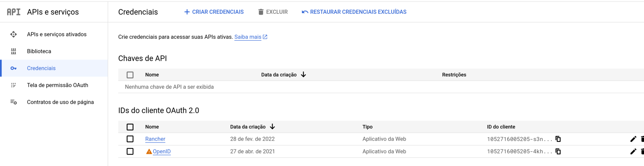The height and width of the screenshot is (166, 644).
Task: Click the Biblioteca library icon
Action: coord(13,51)
